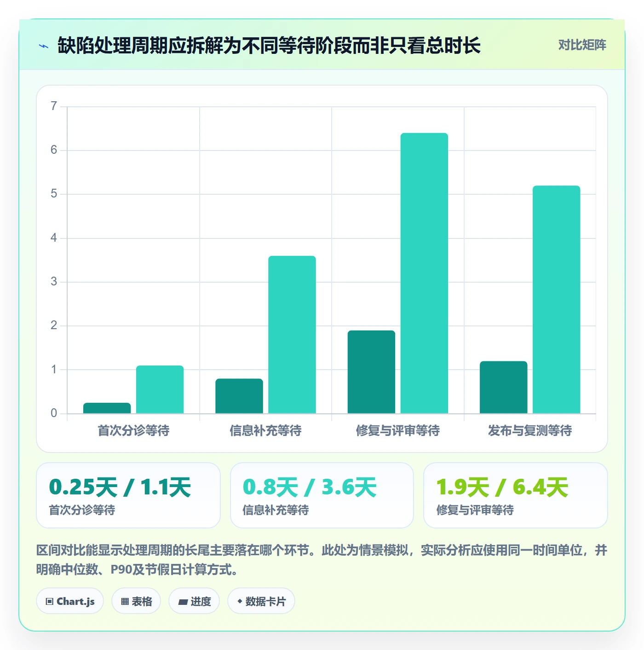
Task: Select the Chart.js tag chip
Action: pos(70,601)
